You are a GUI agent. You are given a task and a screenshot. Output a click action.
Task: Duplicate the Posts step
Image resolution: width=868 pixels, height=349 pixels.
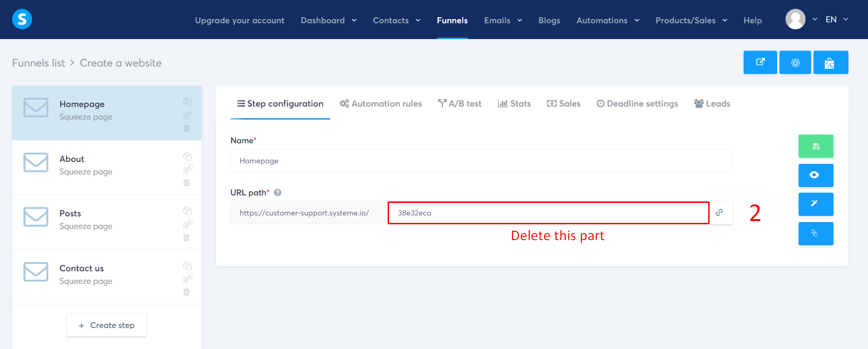187,211
